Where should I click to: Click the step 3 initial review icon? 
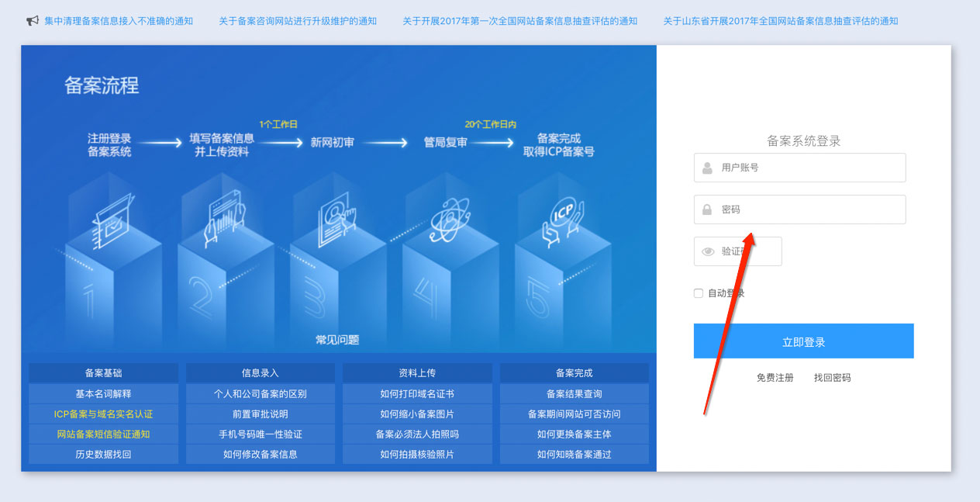(x=336, y=221)
